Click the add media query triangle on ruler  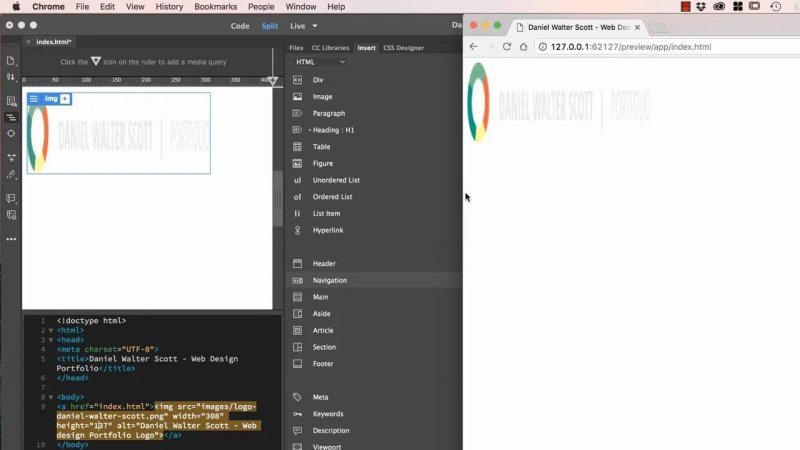click(273, 81)
